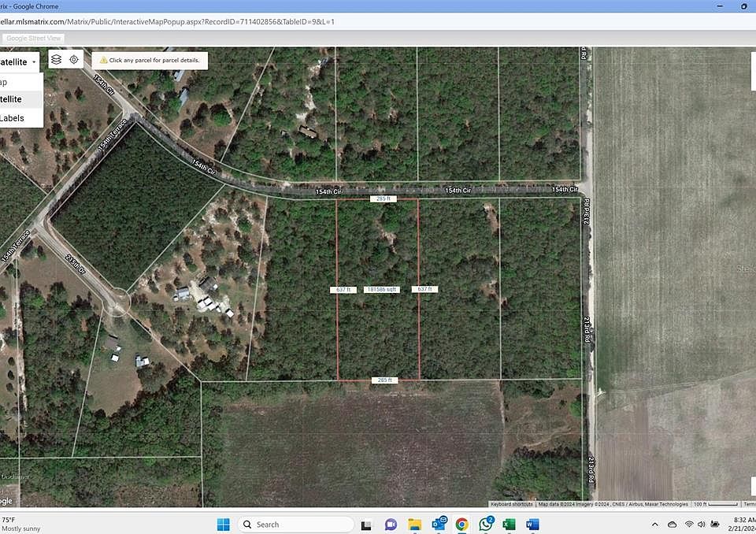This screenshot has height=534, width=756.
Task: Click the battery status tray icon
Action: coord(715,525)
